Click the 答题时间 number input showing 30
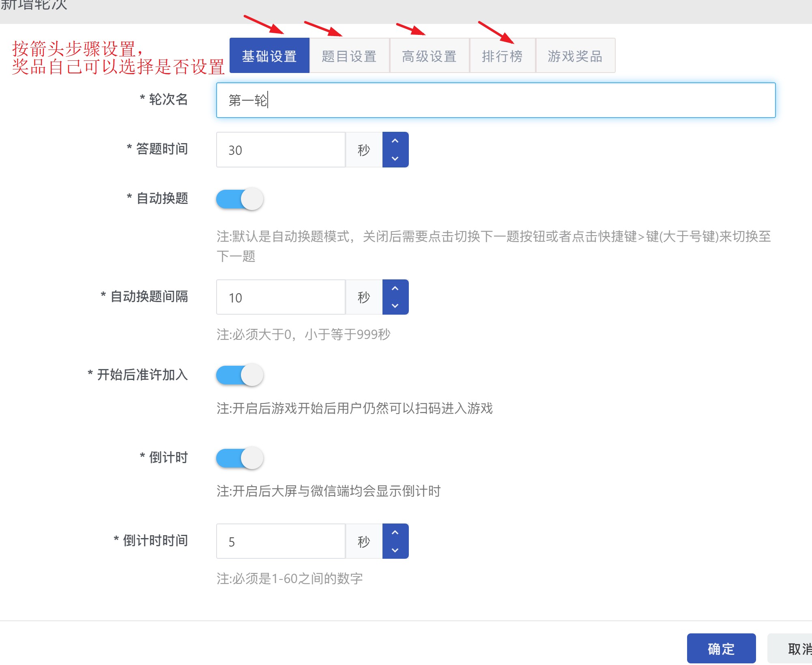 point(281,150)
